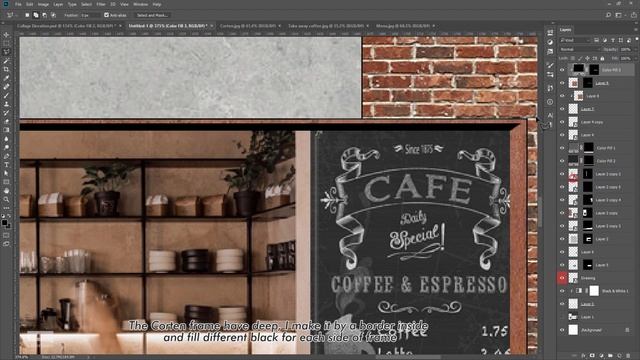Select the Crop tool

pyautogui.click(x=6, y=69)
